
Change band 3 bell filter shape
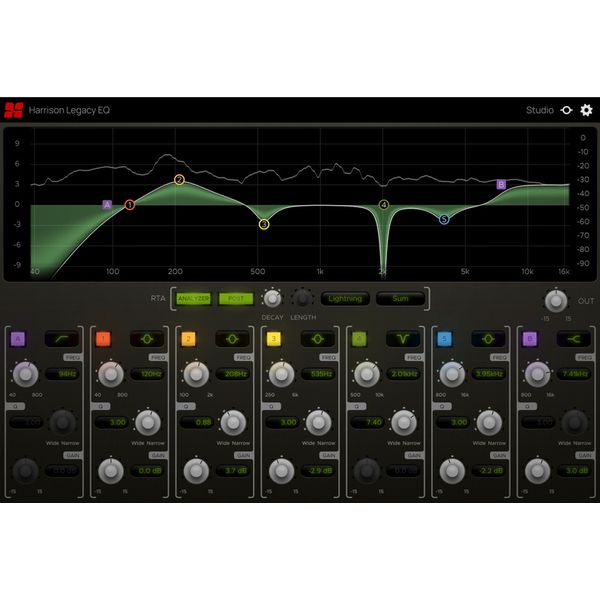pyautogui.click(x=318, y=339)
